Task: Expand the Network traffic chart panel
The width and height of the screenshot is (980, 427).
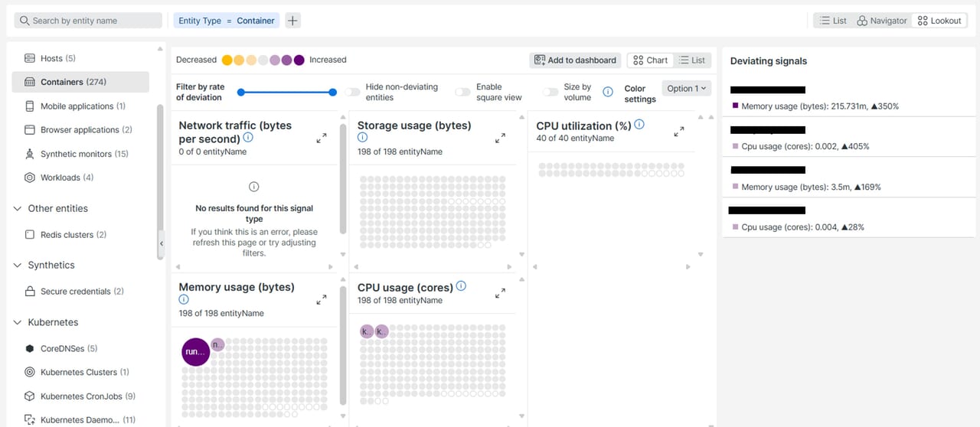Action: click(322, 139)
